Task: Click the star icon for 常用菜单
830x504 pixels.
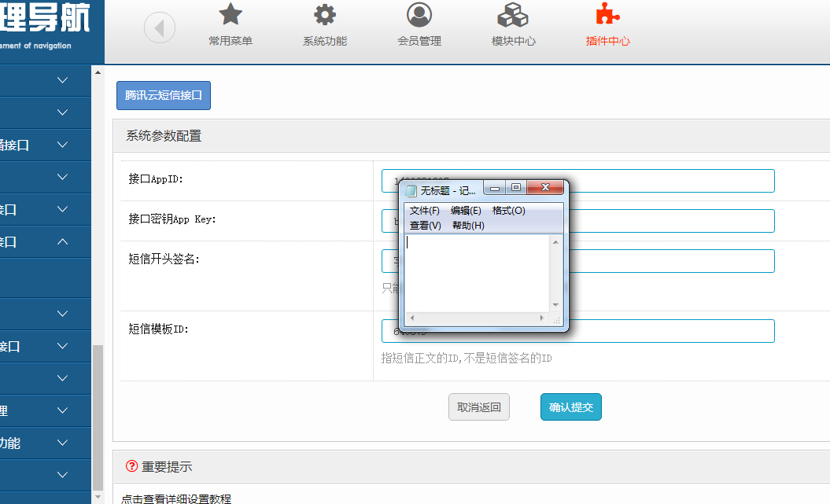Action: (231, 15)
